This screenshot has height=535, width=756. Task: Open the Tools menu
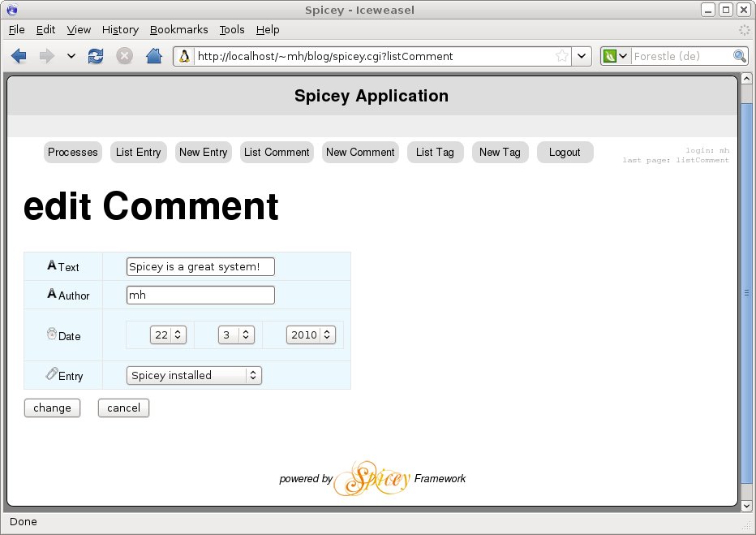point(232,30)
